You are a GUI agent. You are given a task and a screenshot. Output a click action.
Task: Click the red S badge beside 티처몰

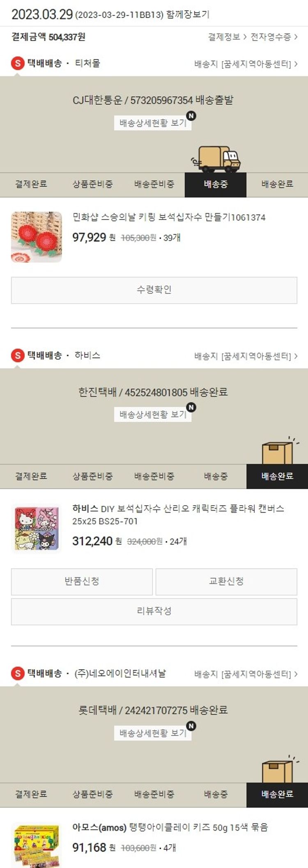coord(18,64)
